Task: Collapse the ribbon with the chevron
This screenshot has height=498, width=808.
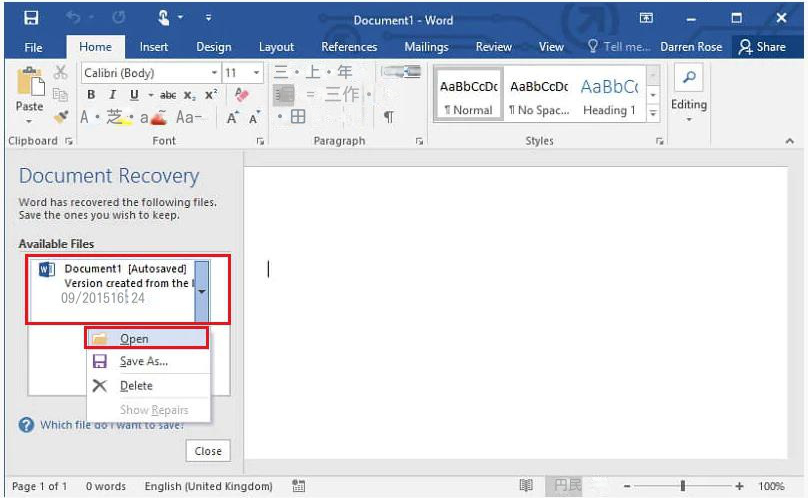Action: click(x=789, y=141)
